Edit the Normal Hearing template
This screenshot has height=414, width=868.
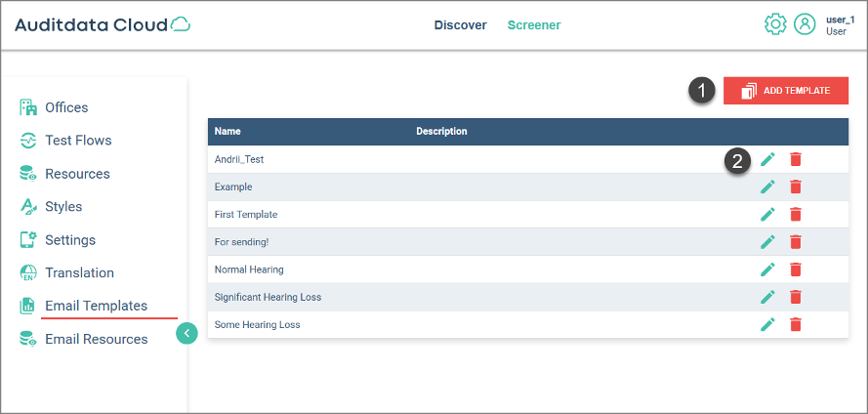pyautogui.click(x=767, y=269)
